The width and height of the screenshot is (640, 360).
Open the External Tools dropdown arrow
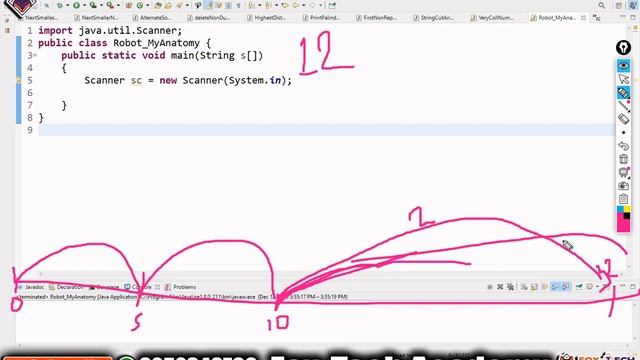tap(118, 5)
